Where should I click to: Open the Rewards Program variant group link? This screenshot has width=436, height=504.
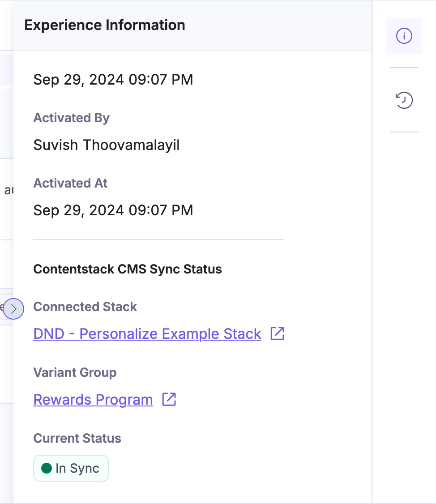point(93,399)
